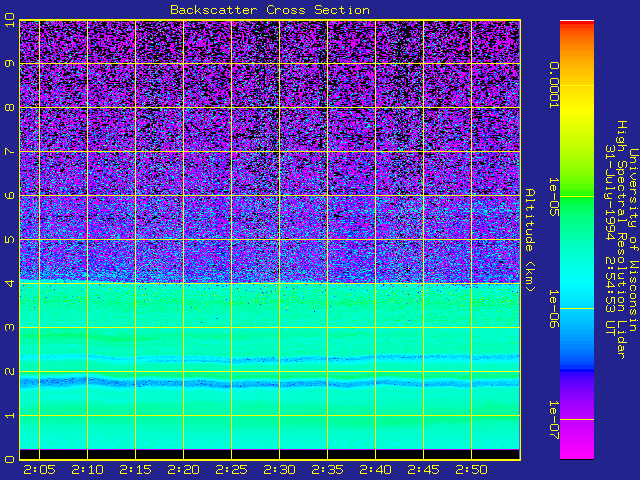This screenshot has width=640, height=480.
Task: Click the 1e-06 colorbar label
Action: coord(554,309)
